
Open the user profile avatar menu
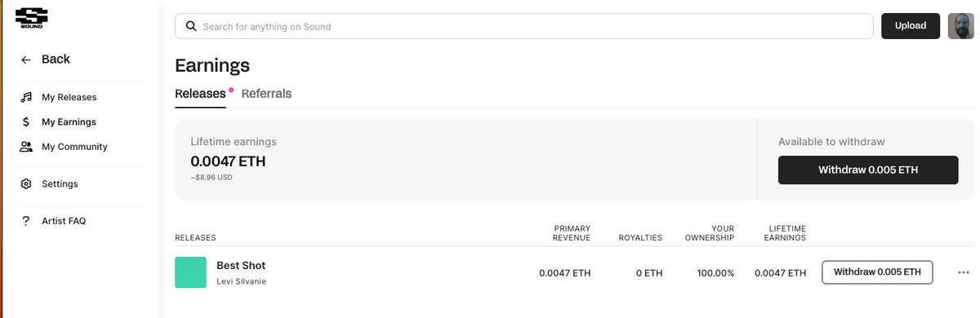tap(960, 26)
